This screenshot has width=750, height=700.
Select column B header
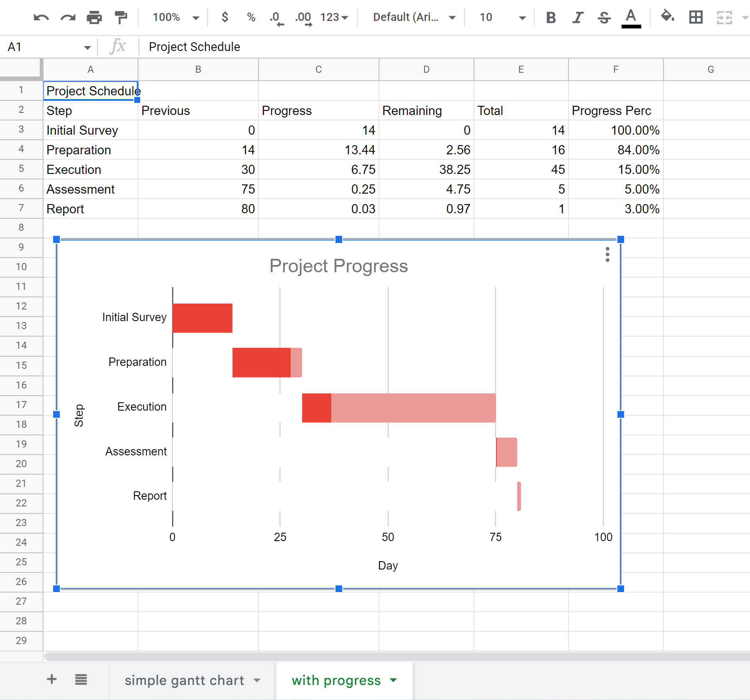click(x=198, y=69)
